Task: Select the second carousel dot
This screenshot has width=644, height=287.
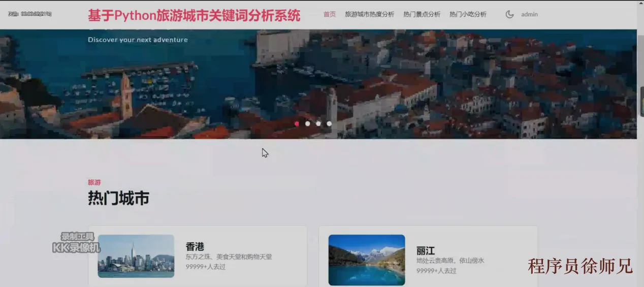Action: [x=307, y=123]
